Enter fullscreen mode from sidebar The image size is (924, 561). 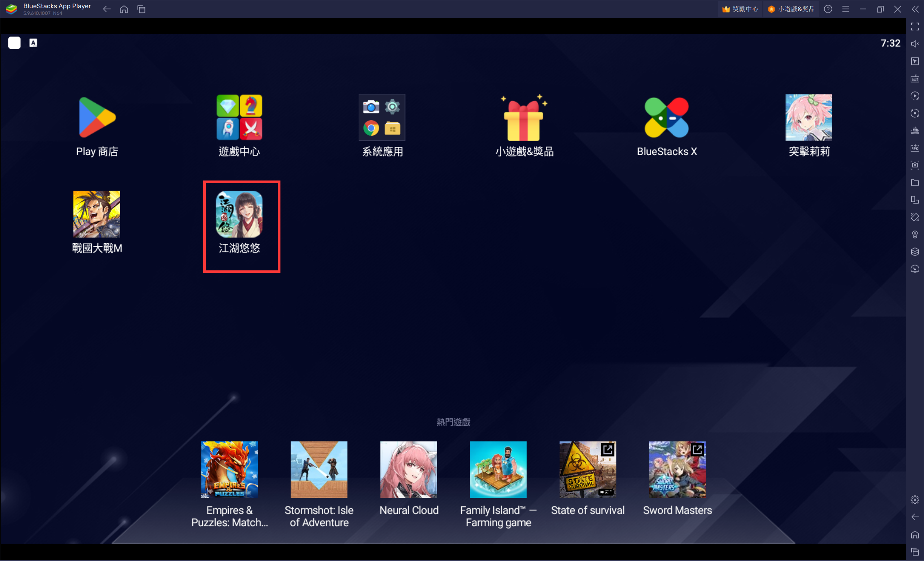click(x=915, y=27)
